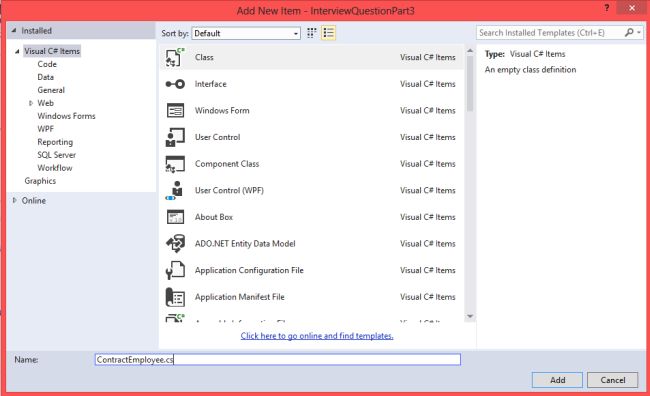Click 'Application Manifest File' template name
The image size is (650, 396).
coord(240,297)
